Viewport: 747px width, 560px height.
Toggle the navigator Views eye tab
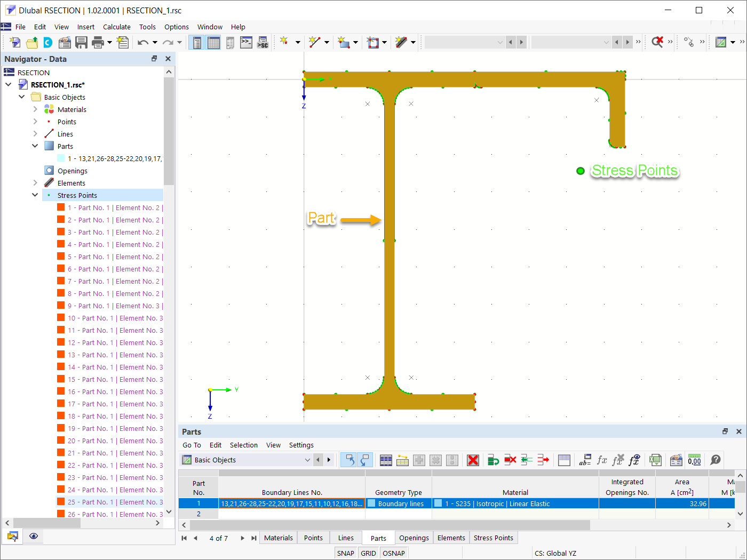(x=34, y=536)
